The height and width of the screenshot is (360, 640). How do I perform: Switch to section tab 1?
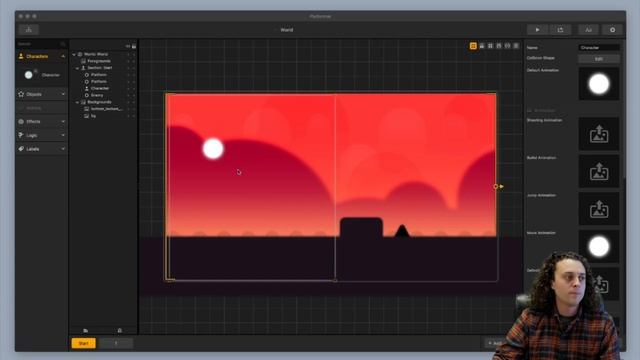(116, 343)
